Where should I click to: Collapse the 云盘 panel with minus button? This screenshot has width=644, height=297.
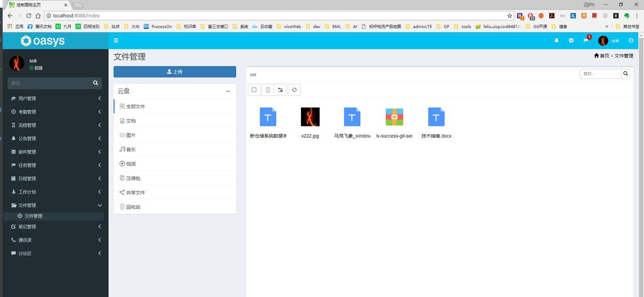point(228,92)
